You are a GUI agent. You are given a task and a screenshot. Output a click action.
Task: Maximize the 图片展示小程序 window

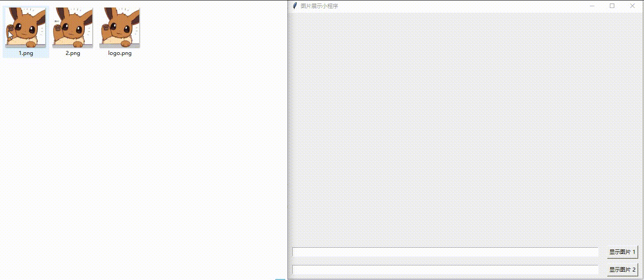click(x=612, y=6)
